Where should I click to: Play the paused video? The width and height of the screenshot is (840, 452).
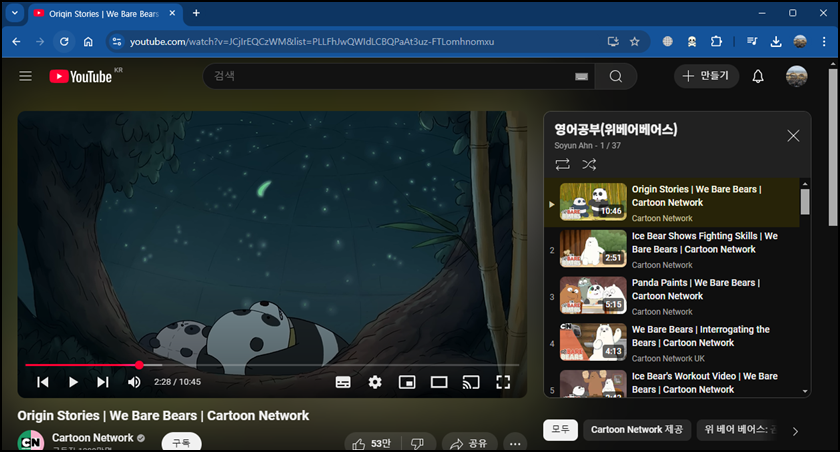[x=73, y=382]
